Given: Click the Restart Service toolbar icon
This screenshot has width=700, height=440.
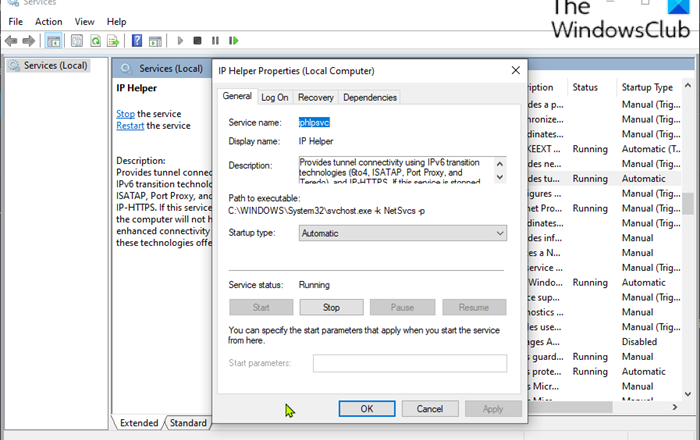Looking at the screenshot, I should 233,41.
